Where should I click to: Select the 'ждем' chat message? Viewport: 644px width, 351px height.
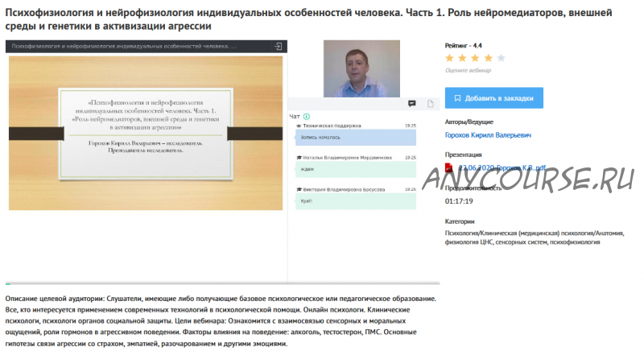click(x=355, y=169)
